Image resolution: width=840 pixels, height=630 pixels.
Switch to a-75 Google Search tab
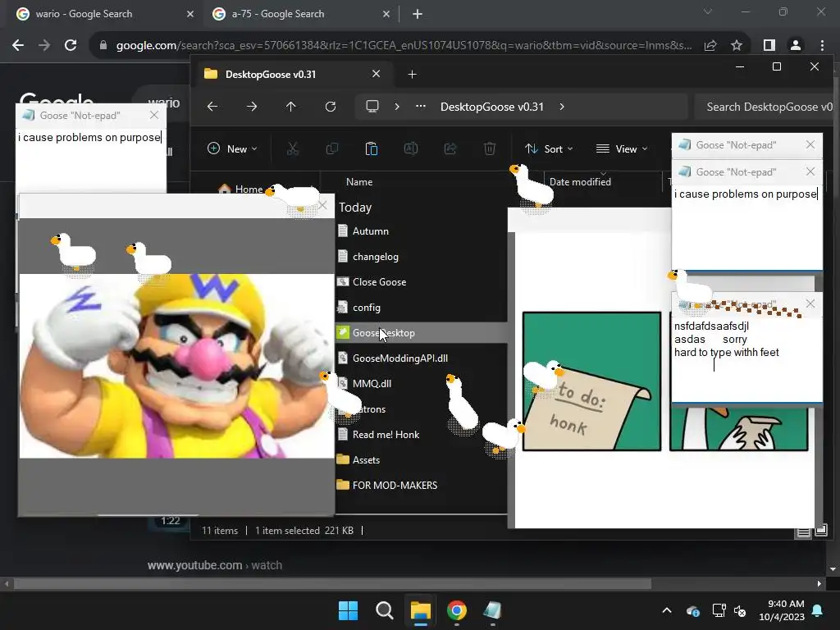tap(277, 14)
